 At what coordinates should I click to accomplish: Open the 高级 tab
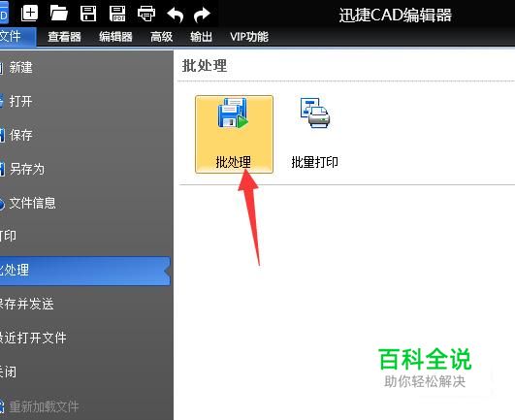pos(161,37)
